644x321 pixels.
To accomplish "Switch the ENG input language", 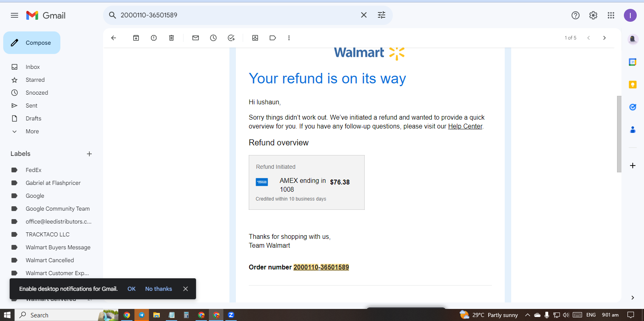I will pos(591,315).
